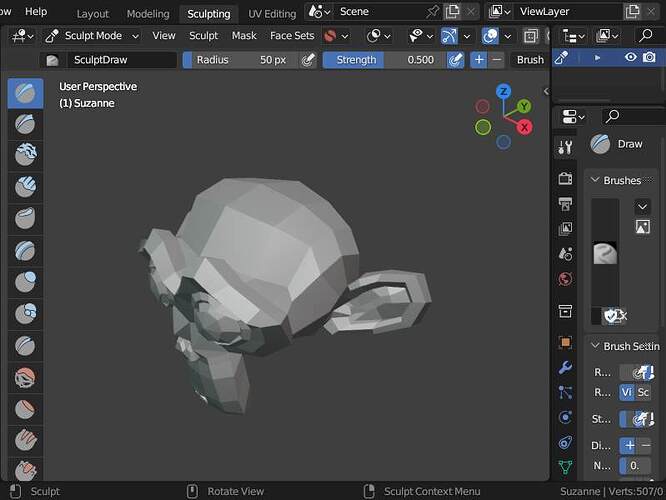This screenshot has width=666, height=500.
Task: Open the Help menu
Action: (36, 12)
